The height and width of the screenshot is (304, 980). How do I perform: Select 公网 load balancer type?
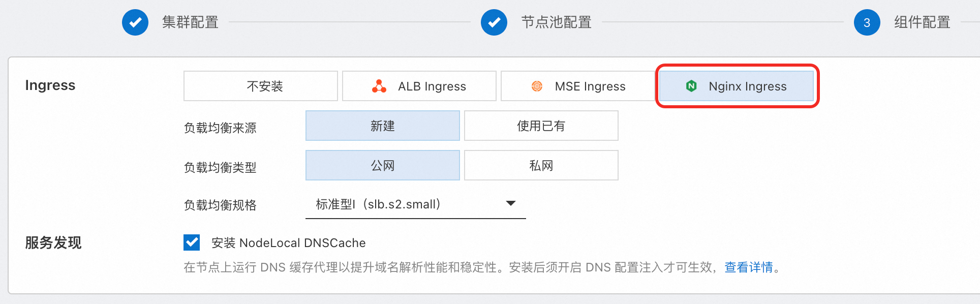click(383, 165)
